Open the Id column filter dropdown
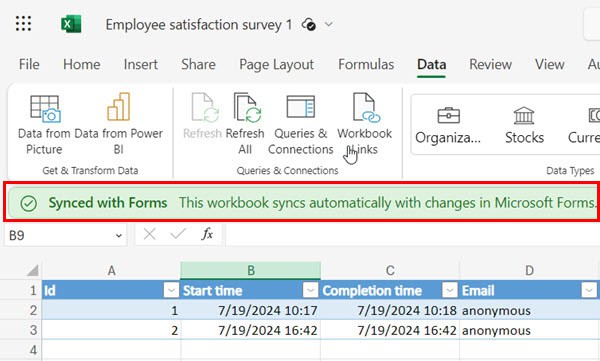The width and height of the screenshot is (600, 361). [171, 291]
